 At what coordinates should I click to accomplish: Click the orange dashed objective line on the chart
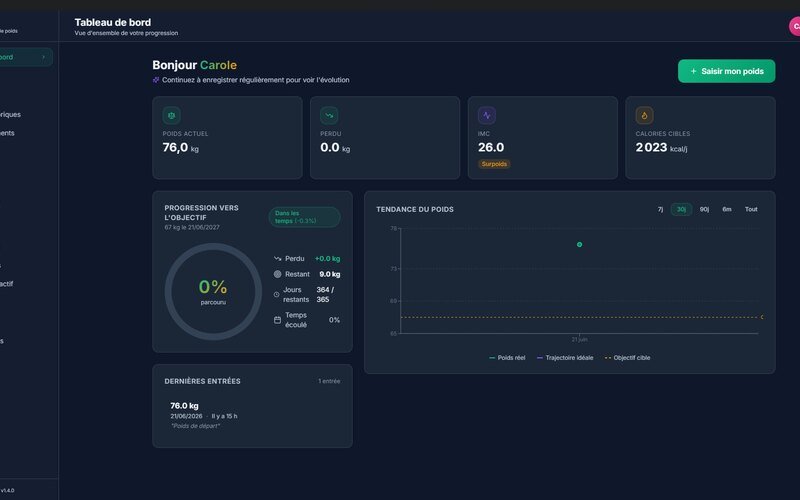pyautogui.click(x=579, y=317)
